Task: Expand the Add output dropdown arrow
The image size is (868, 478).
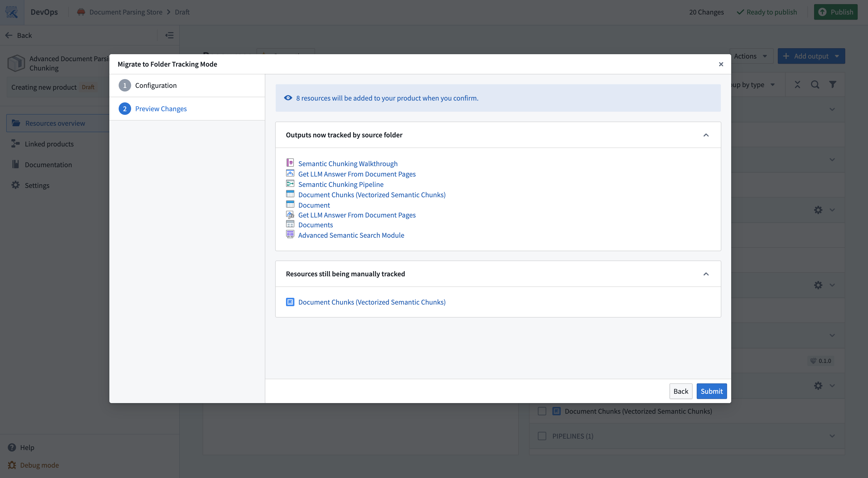Action: point(838,56)
